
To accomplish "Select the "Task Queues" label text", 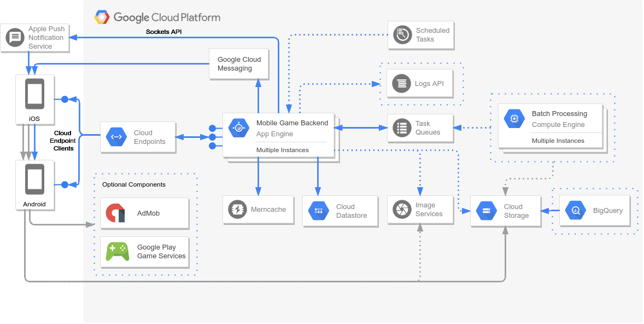I will tap(428, 128).
